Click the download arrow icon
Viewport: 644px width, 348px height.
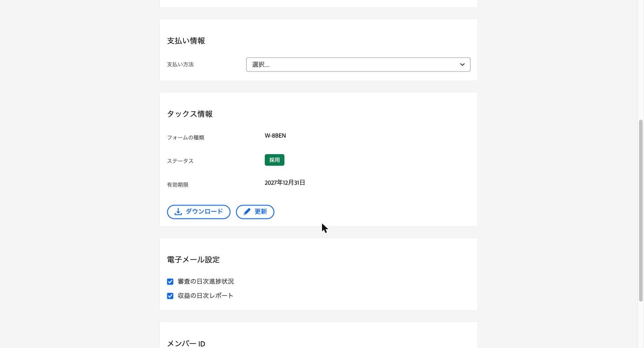(178, 212)
